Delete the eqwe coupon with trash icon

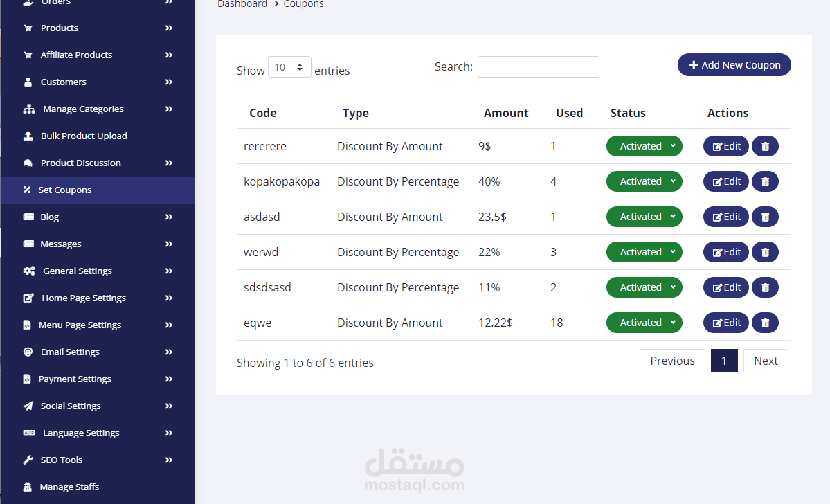[x=765, y=323]
